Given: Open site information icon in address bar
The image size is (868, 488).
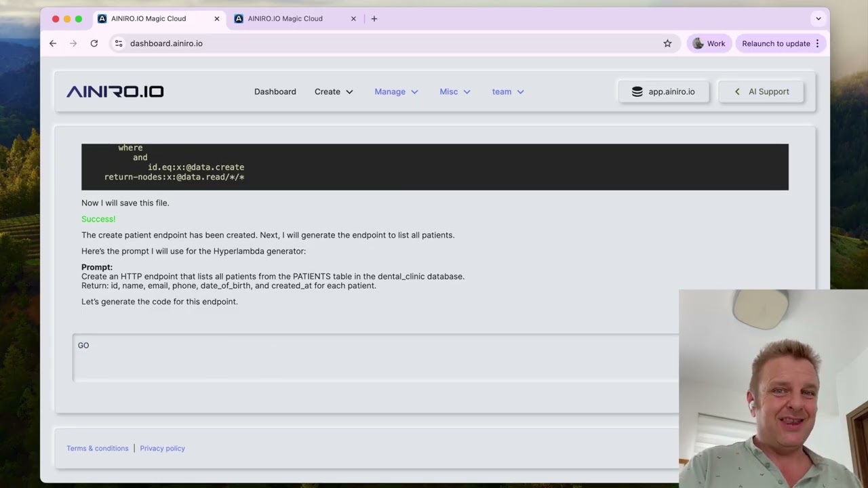Looking at the screenshot, I should click(119, 43).
